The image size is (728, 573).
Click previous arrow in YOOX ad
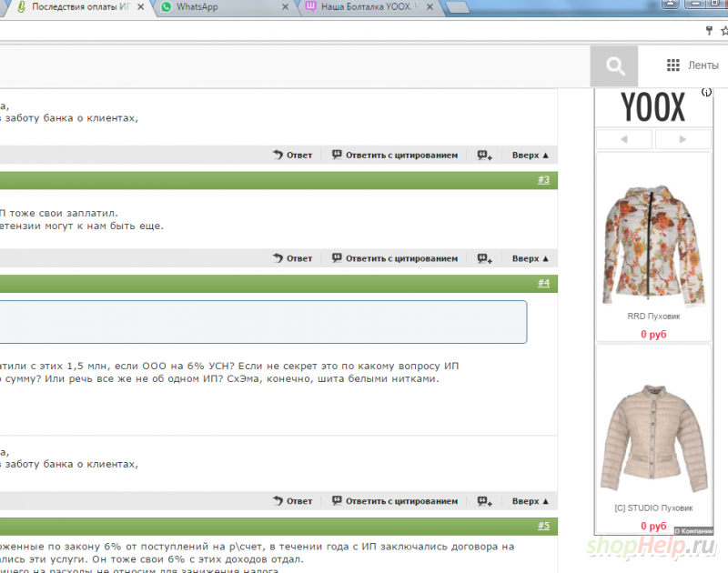coord(624,139)
